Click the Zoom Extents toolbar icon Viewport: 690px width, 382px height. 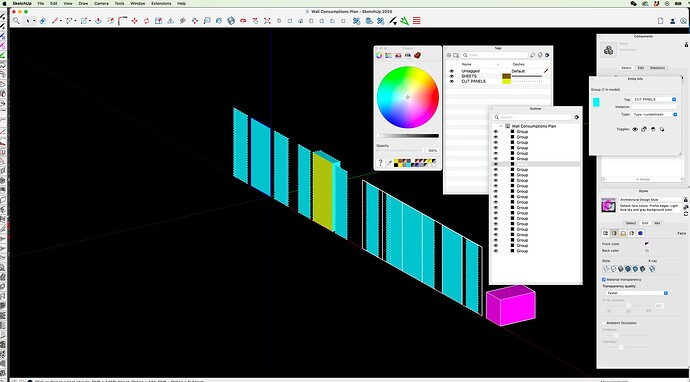pos(267,21)
